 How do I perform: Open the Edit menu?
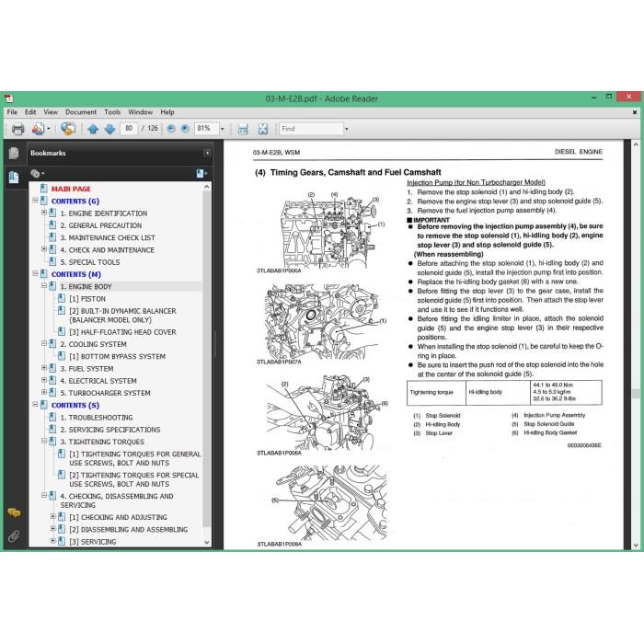pyautogui.click(x=30, y=112)
